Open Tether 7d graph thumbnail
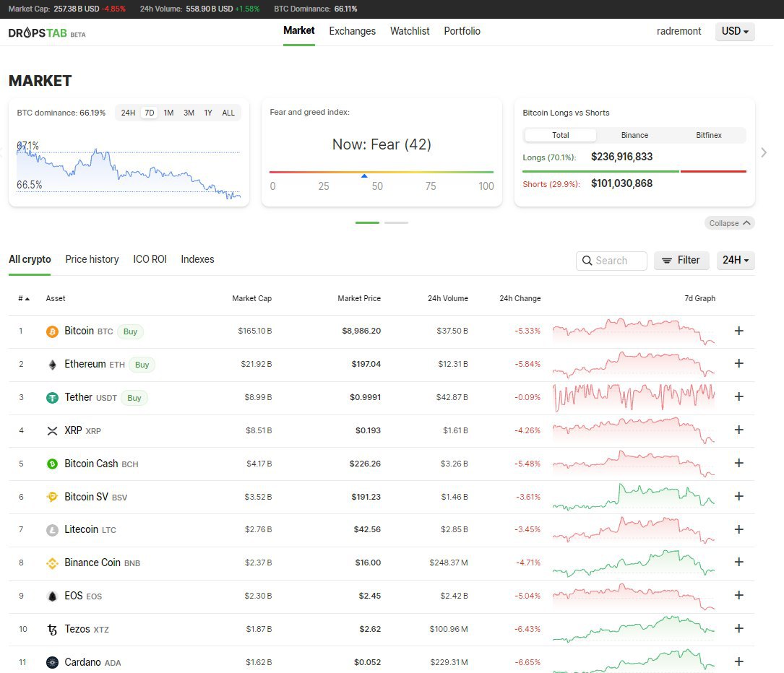Image resolution: width=784 pixels, height=673 pixels. [x=634, y=397]
